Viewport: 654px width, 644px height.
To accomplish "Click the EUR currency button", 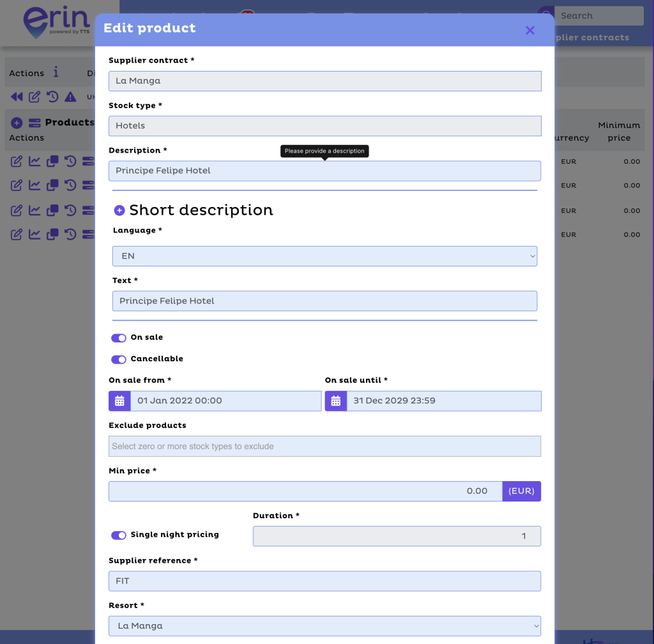I will pos(521,491).
